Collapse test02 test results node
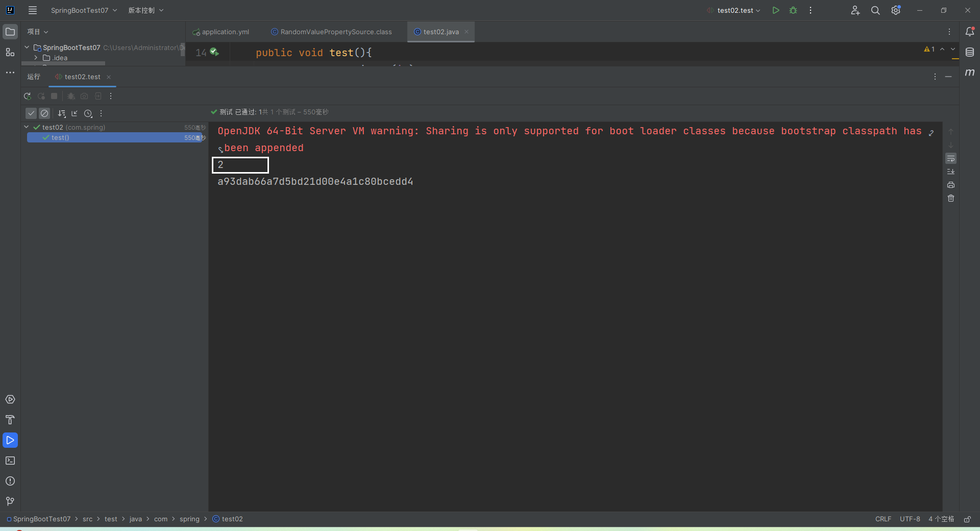The image size is (980, 531). (x=27, y=127)
